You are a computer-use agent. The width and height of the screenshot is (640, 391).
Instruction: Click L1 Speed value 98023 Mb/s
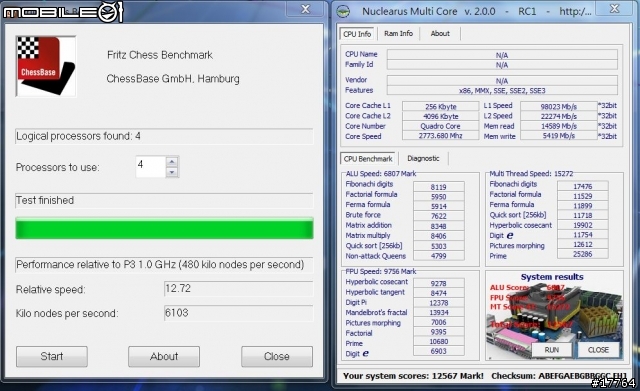click(x=559, y=106)
